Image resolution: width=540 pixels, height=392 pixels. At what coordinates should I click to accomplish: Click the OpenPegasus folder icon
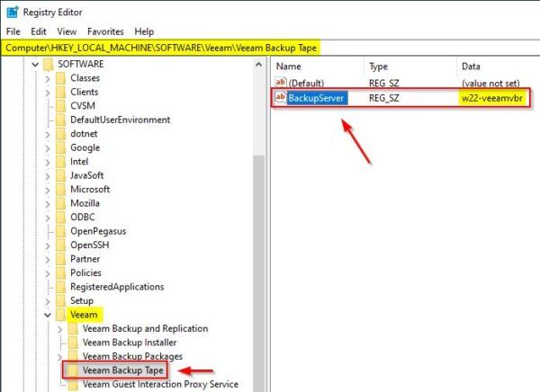pos(60,231)
